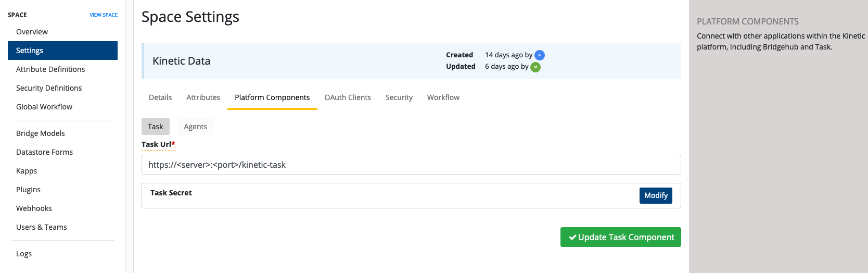Screen dimensions: 868x273
Task: Click the Task Url label
Action: tap(158, 144)
